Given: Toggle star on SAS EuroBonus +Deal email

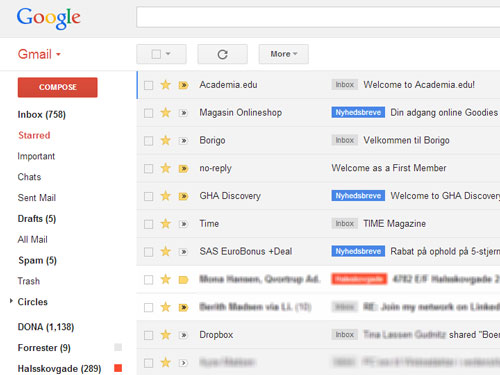Looking at the screenshot, I should (x=165, y=251).
